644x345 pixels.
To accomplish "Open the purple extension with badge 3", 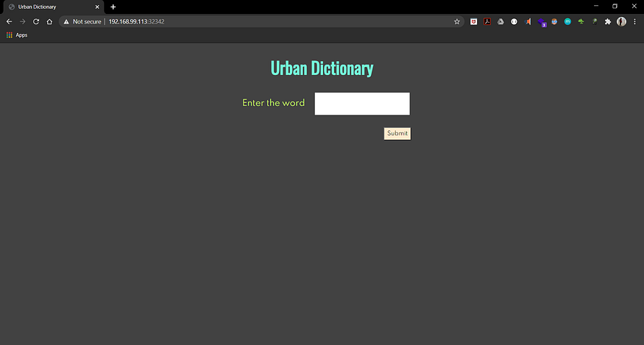I will (542, 22).
